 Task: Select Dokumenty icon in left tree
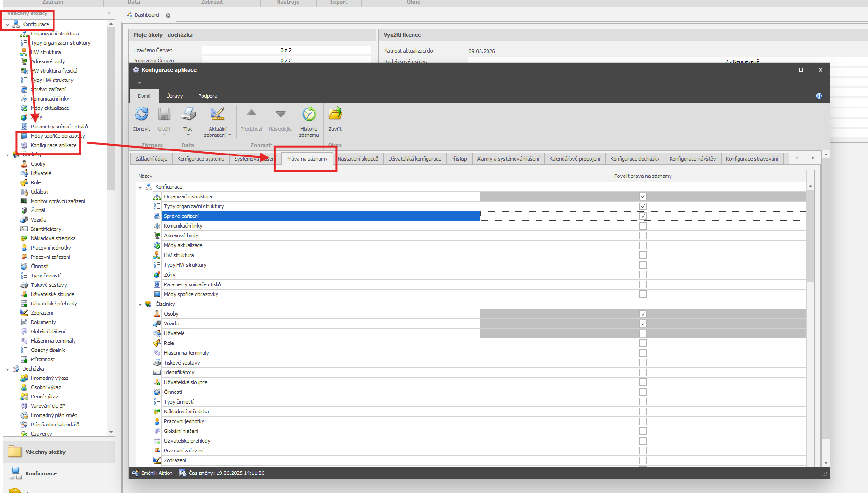(24, 322)
